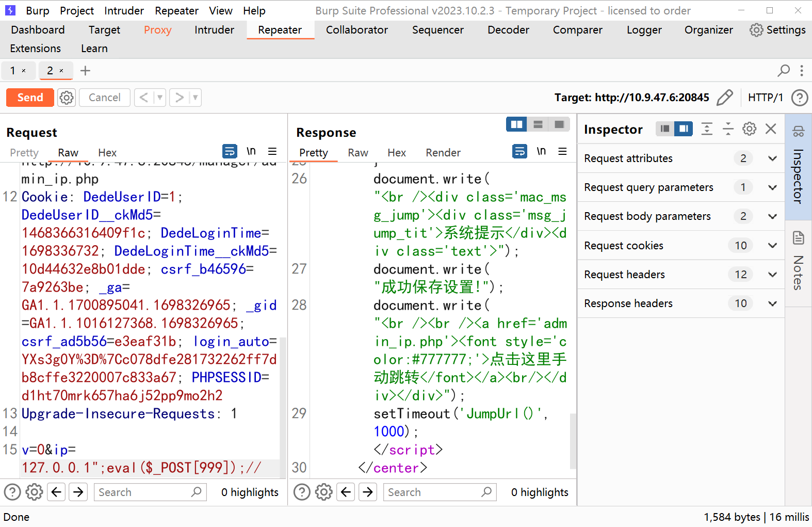Focus the request Search field
Image resolution: width=812 pixels, height=527 pixels.
[x=150, y=492]
